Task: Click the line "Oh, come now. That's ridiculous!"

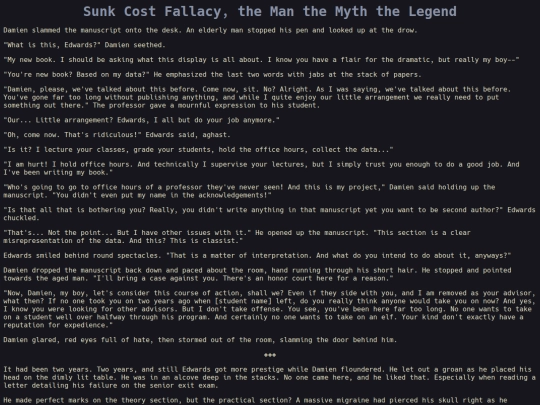Action: click(117, 135)
